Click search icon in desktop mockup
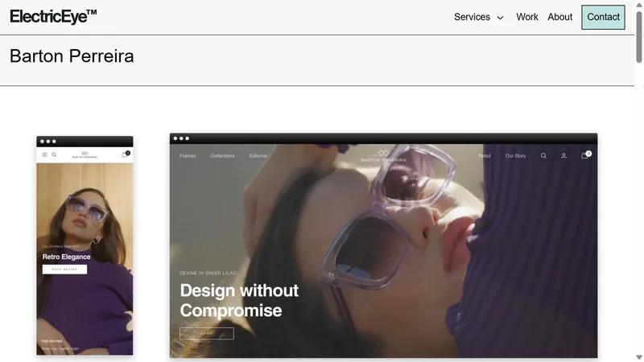The width and height of the screenshot is (644, 362). pyautogui.click(x=543, y=156)
